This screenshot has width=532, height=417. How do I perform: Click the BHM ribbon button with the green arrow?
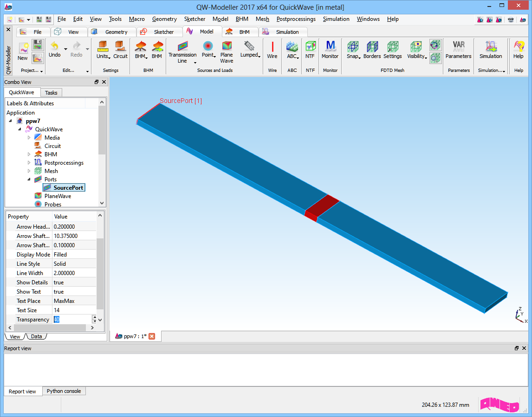[x=157, y=50]
